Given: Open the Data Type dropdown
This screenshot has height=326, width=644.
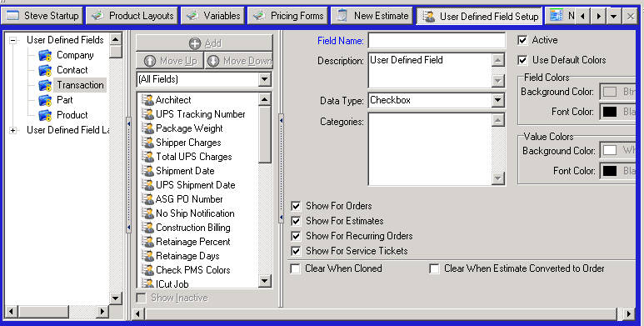Looking at the screenshot, I should coord(497,100).
